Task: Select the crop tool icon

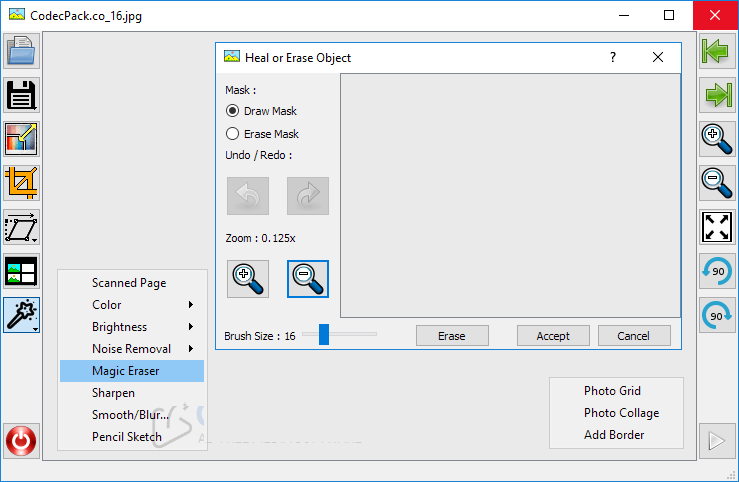Action: tap(21, 182)
